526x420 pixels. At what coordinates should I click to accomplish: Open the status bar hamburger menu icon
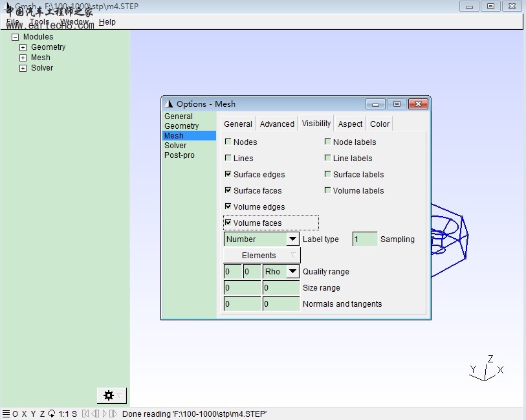click(6, 414)
